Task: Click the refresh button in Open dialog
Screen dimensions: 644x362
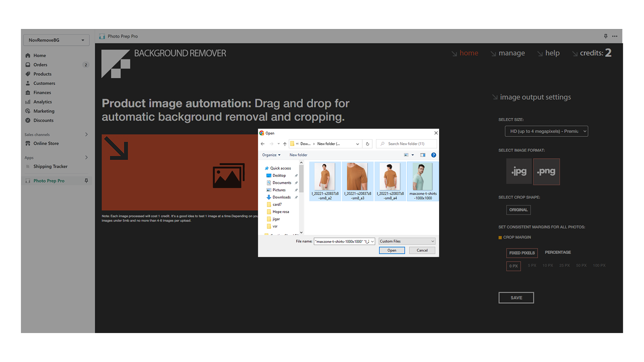Action: [367, 144]
